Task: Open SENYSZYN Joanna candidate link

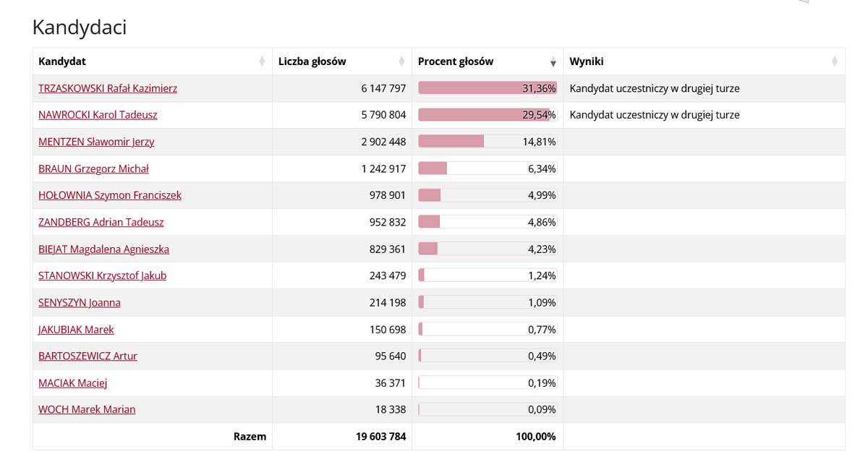Action: [80, 302]
